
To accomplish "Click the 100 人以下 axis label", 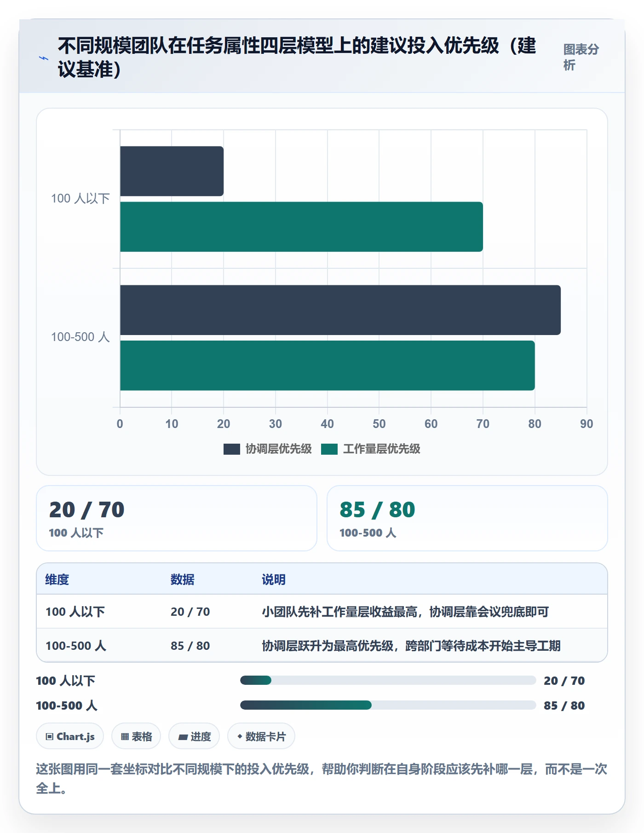I will pyautogui.click(x=80, y=199).
